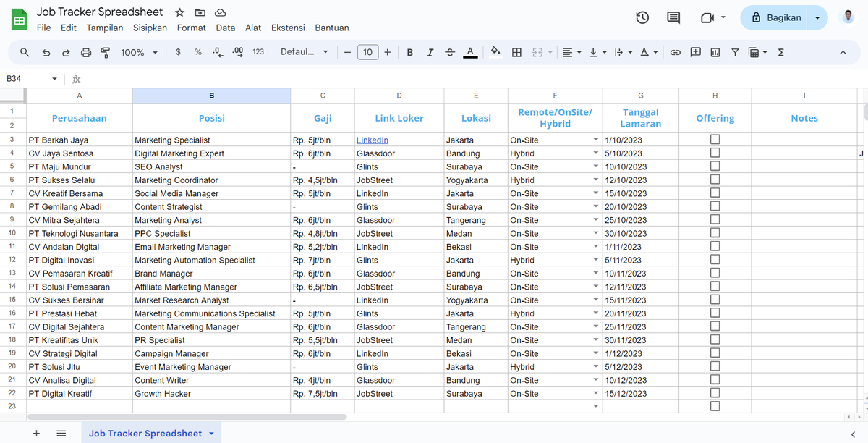868x443 pixels.
Task: Increase font size with the plus stepper
Action: click(388, 52)
